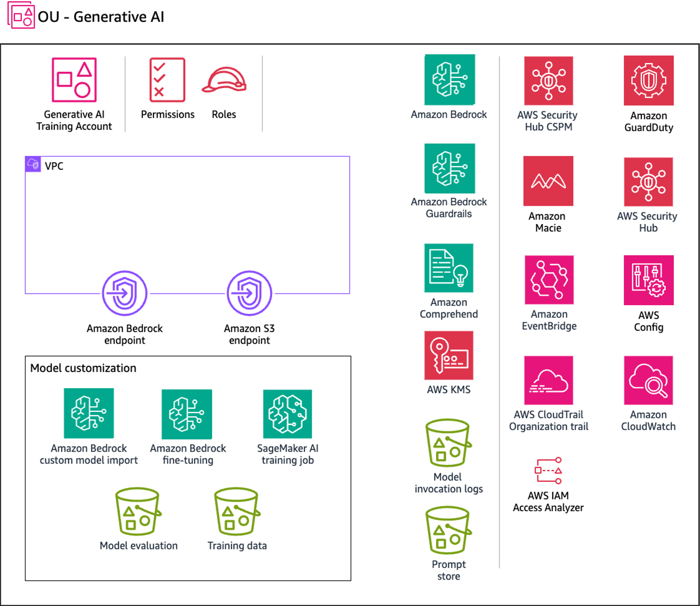Click the Model invocation logs bucket icon
Image resolution: width=700 pixels, height=606 pixels.
[x=448, y=443]
